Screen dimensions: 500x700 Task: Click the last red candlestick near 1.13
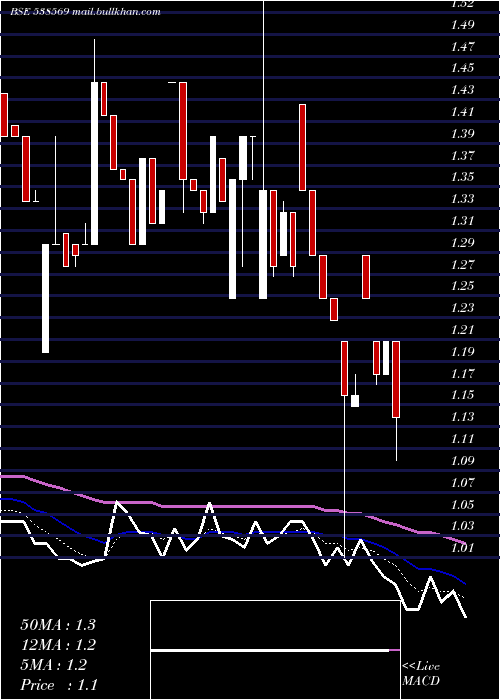(396, 379)
